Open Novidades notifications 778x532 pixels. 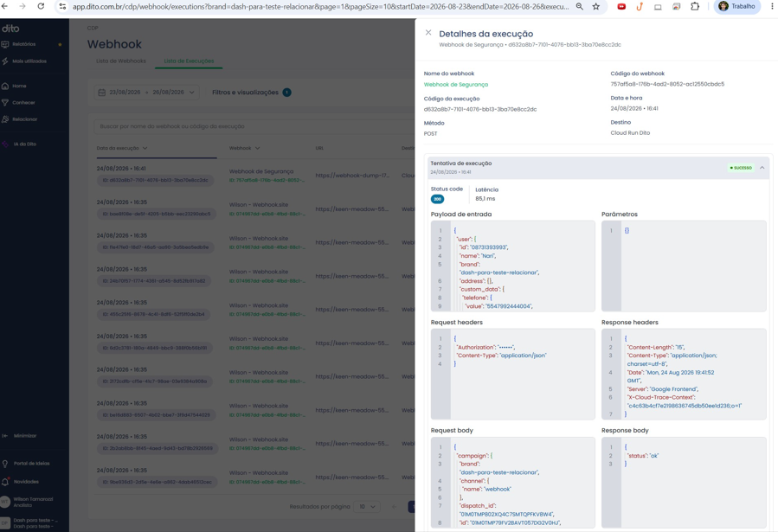click(x=26, y=482)
